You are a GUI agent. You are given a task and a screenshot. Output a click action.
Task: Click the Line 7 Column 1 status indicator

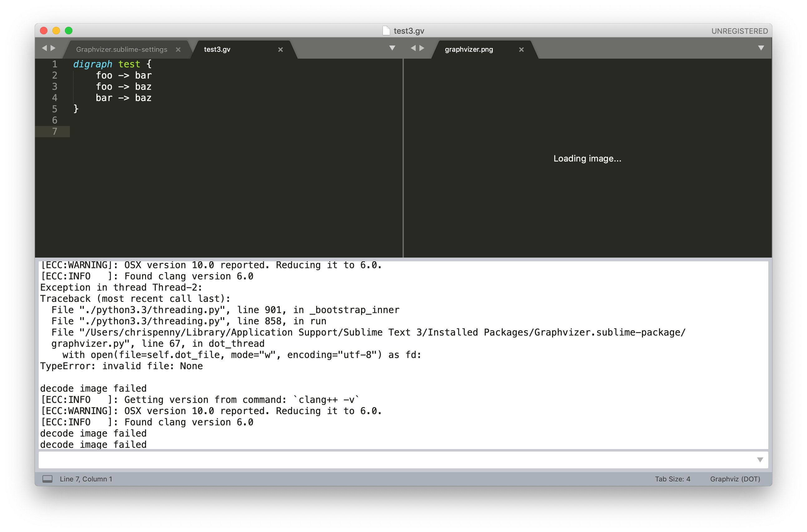pos(87,479)
